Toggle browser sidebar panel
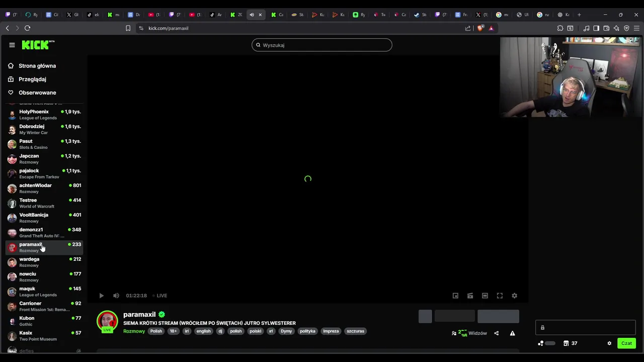The width and height of the screenshot is (644, 362). tap(596, 28)
